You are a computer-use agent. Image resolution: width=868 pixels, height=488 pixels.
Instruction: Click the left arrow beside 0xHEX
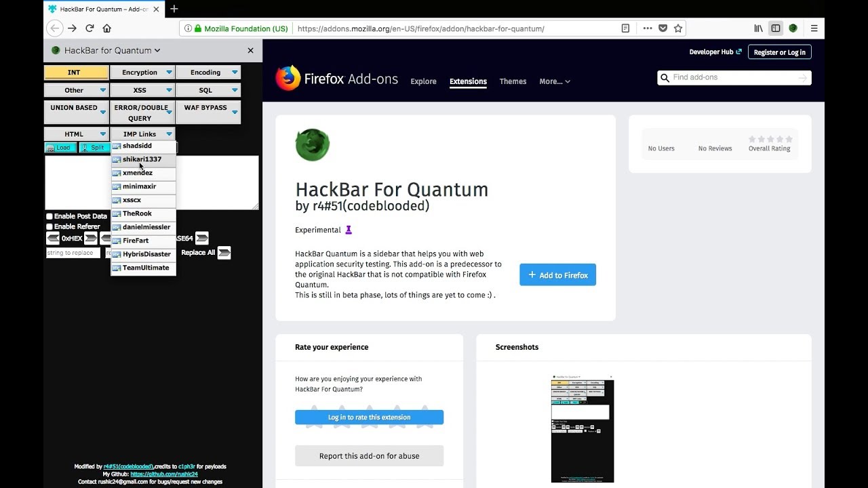53,238
